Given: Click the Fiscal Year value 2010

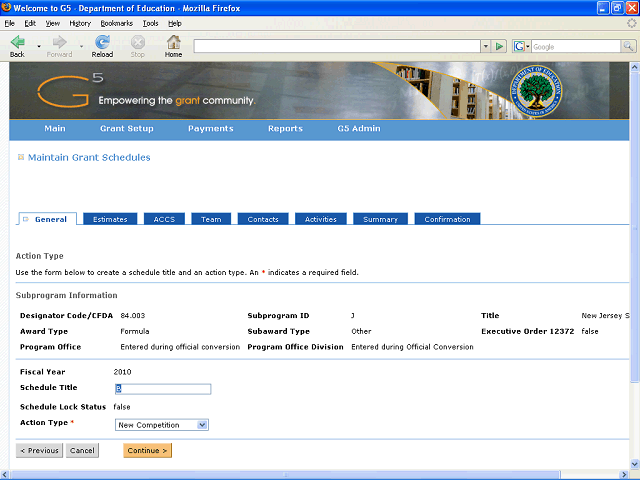Looking at the screenshot, I should (x=122, y=372).
